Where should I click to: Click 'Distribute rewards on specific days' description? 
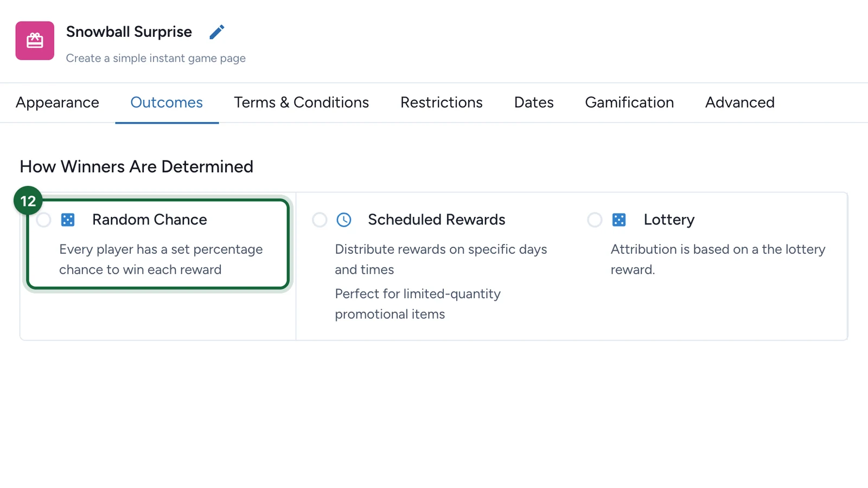(441, 259)
